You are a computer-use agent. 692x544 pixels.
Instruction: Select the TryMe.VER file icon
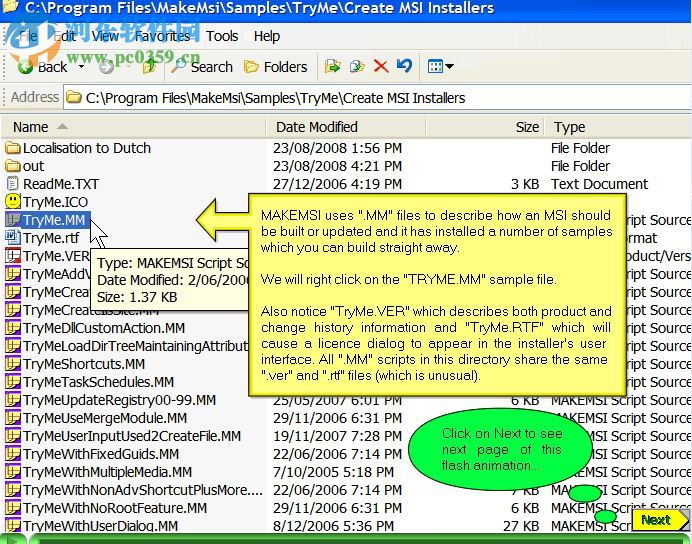coord(13,255)
